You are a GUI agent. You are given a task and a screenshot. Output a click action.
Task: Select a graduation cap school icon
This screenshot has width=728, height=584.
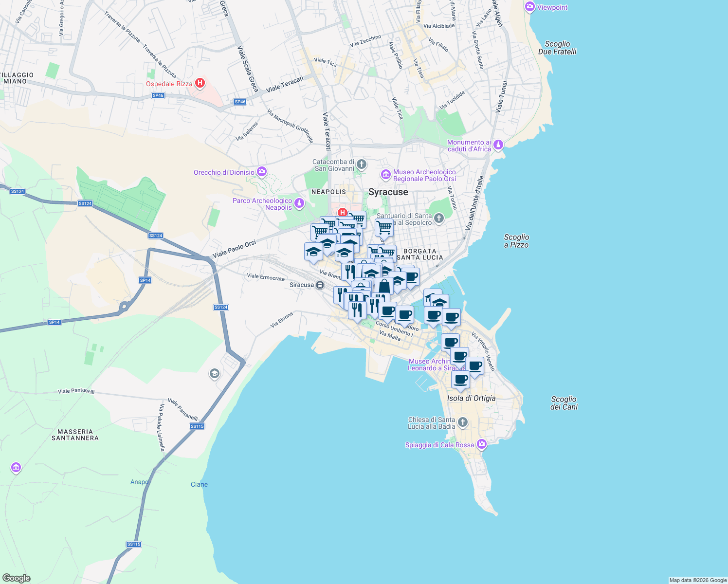click(x=314, y=252)
